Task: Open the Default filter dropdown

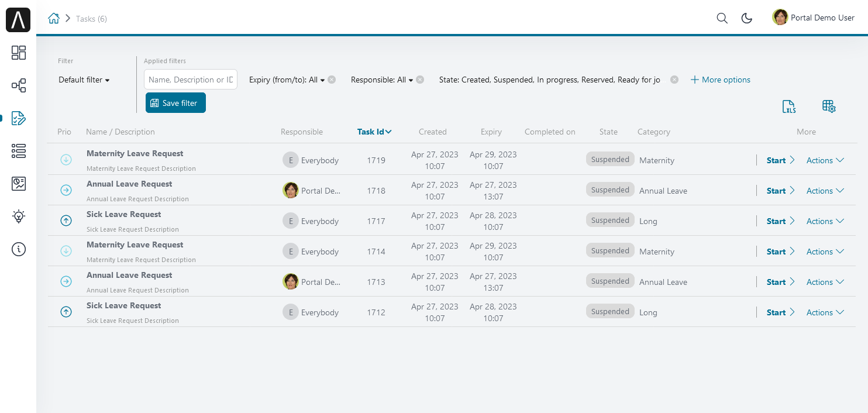Action: click(x=84, y=80)
